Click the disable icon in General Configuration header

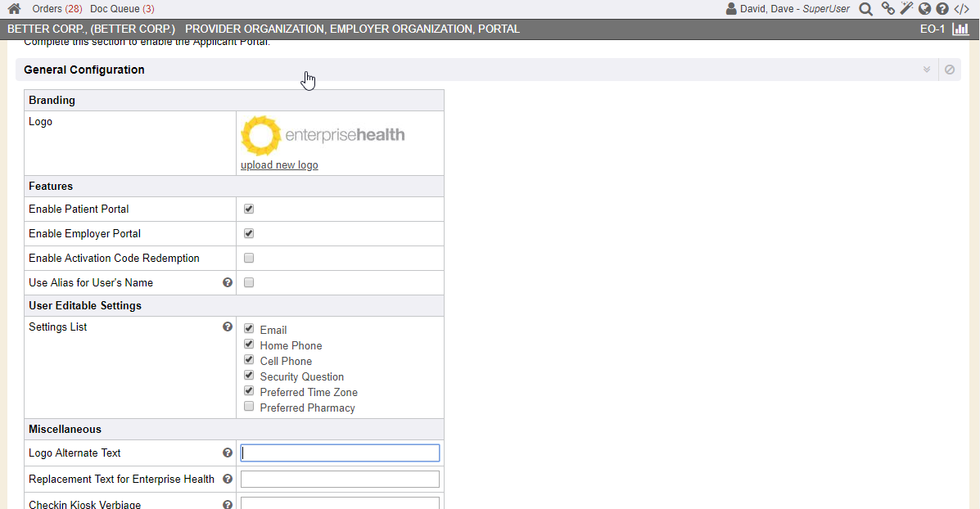coord(950,70)
